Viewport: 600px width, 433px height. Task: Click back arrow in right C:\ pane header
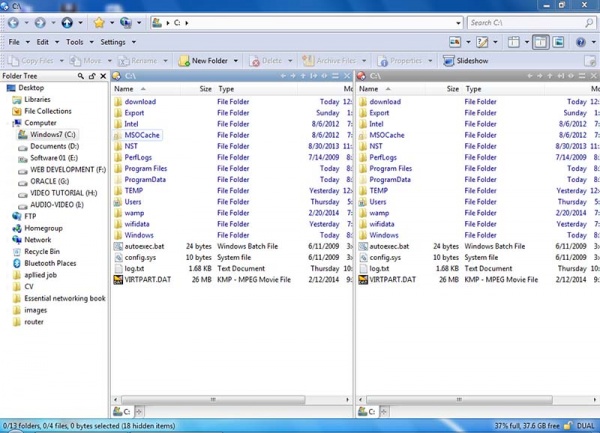point(530,76)
